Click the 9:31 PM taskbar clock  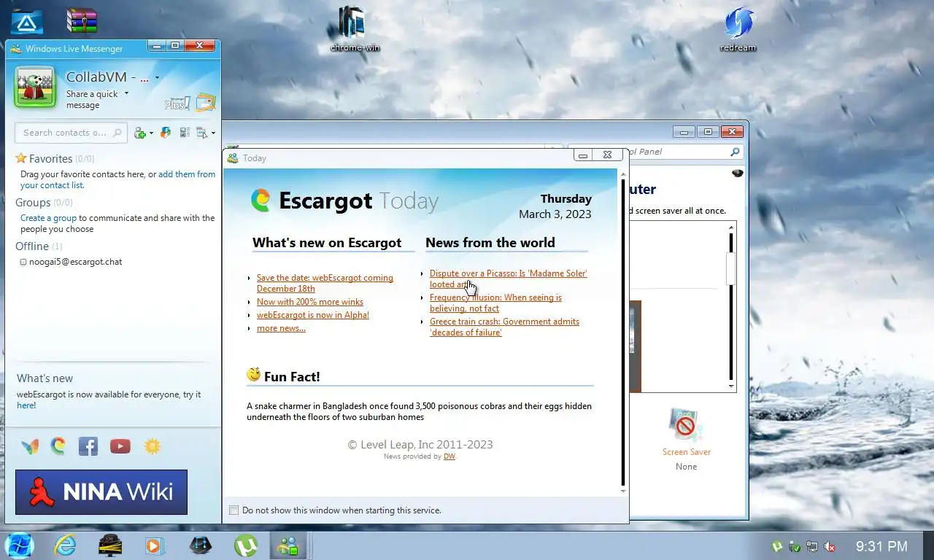(x=881, y=546)
